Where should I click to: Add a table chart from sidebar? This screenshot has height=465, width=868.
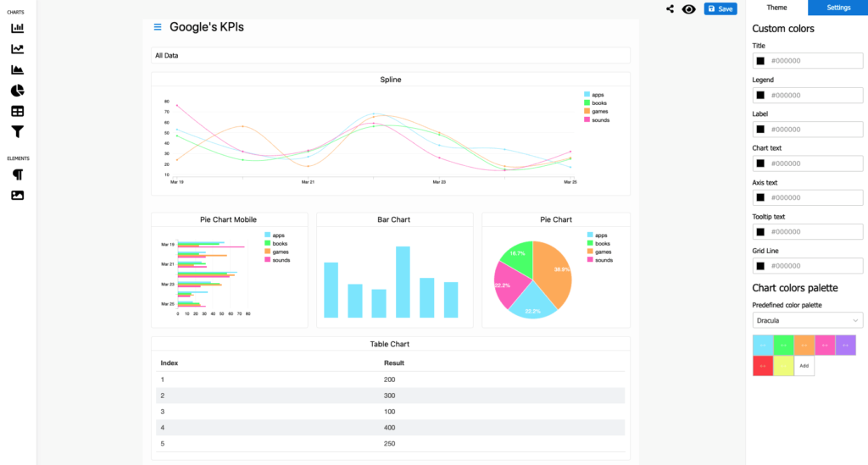18,111
